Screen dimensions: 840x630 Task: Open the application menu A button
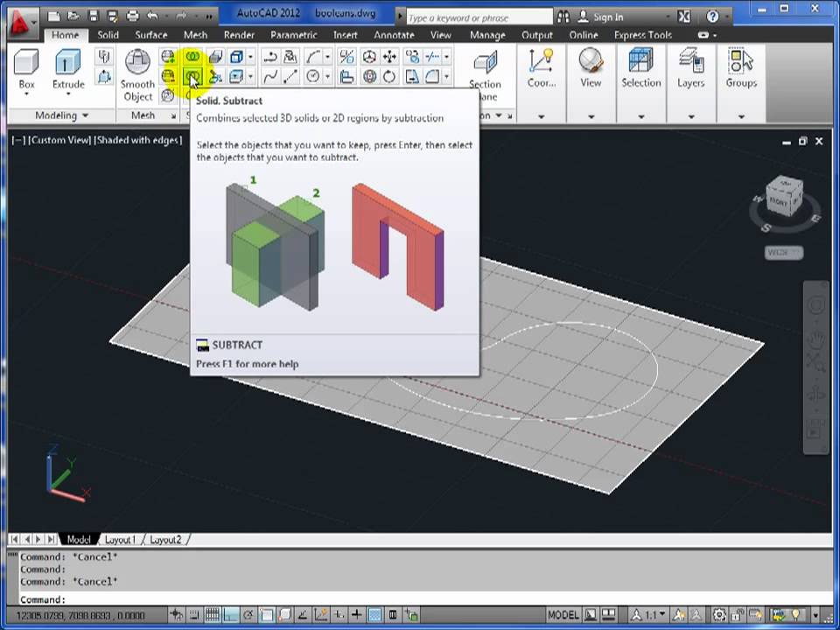coord(22,21)
